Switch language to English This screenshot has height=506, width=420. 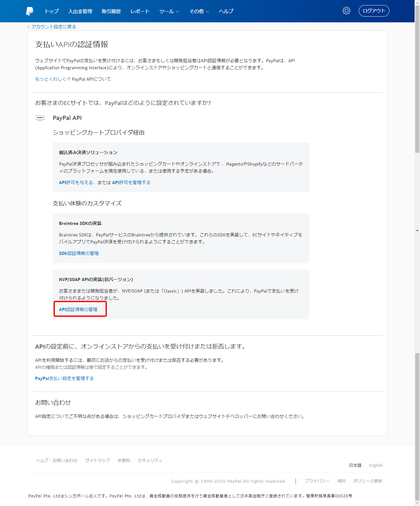click(x=376, y=465)
